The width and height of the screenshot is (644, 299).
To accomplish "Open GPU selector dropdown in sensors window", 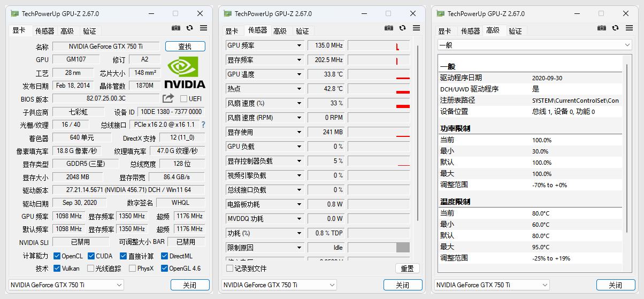I will [x=279, y=285].
